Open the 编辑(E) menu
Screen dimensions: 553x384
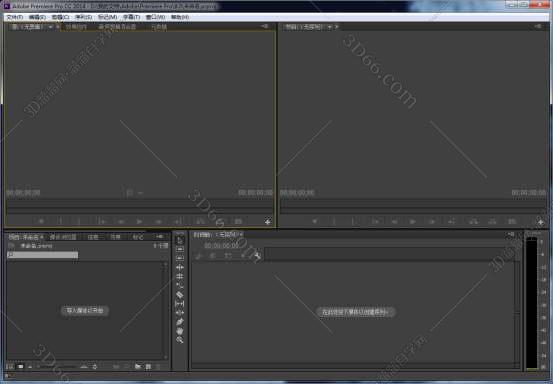coord(37,17)
